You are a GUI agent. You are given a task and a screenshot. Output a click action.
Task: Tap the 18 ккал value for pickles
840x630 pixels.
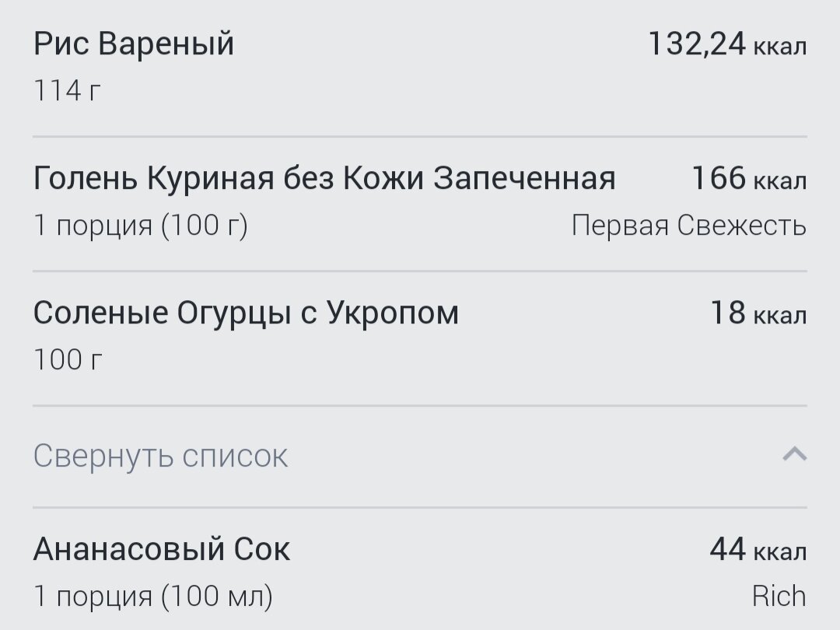[x=758, y=313]
